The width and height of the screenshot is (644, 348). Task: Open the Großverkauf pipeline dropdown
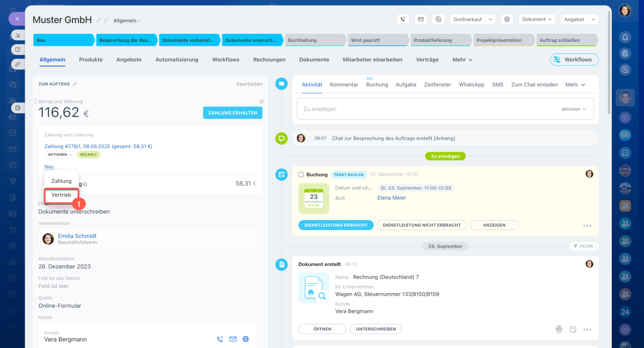(x=472, y=19)
